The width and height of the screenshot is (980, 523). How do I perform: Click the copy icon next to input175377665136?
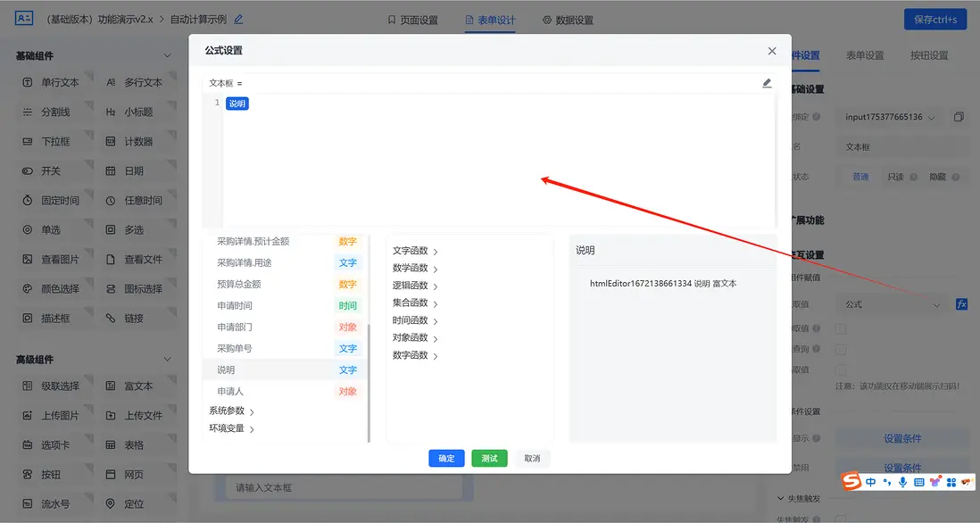[959, 117]
